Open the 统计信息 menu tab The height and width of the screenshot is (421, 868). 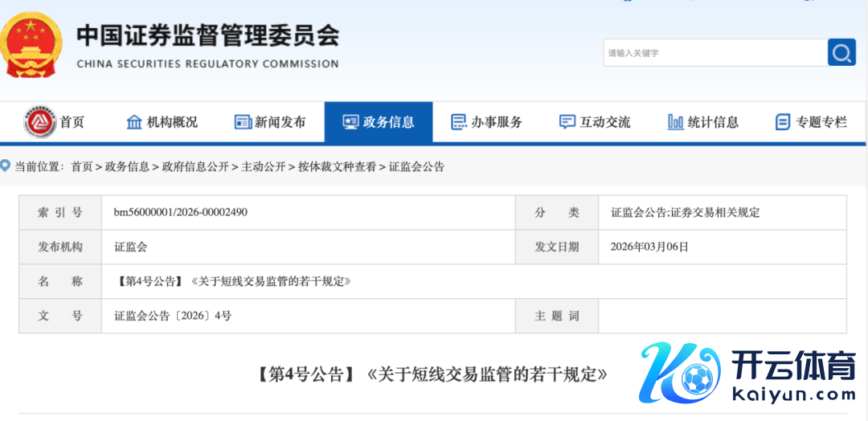click(713, 122)
